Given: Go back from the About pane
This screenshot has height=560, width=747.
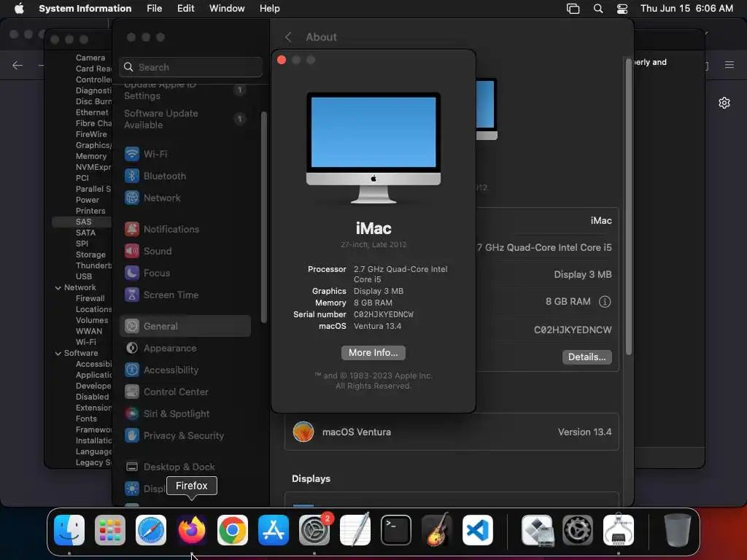Looking at the screenshot, I should [x=288, y=37].
